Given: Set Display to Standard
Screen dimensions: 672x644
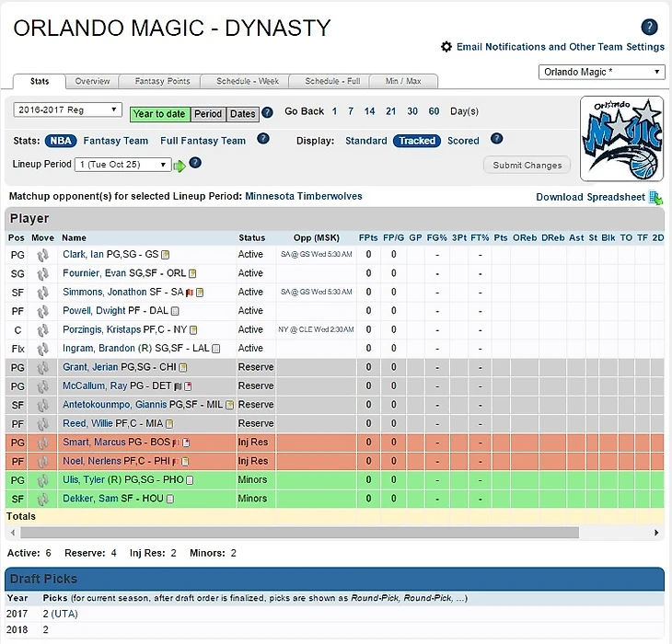Looking at the screenshot, I should [x=366, y=141].
